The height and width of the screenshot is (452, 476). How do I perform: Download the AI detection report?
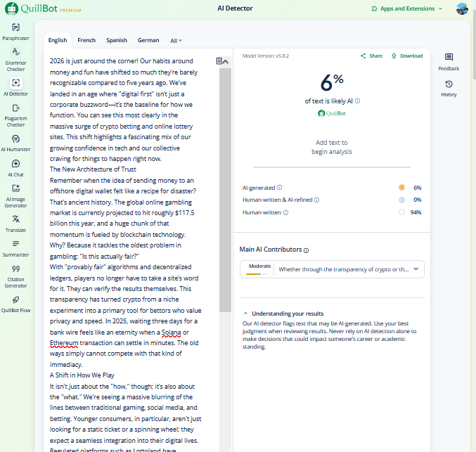407,56
